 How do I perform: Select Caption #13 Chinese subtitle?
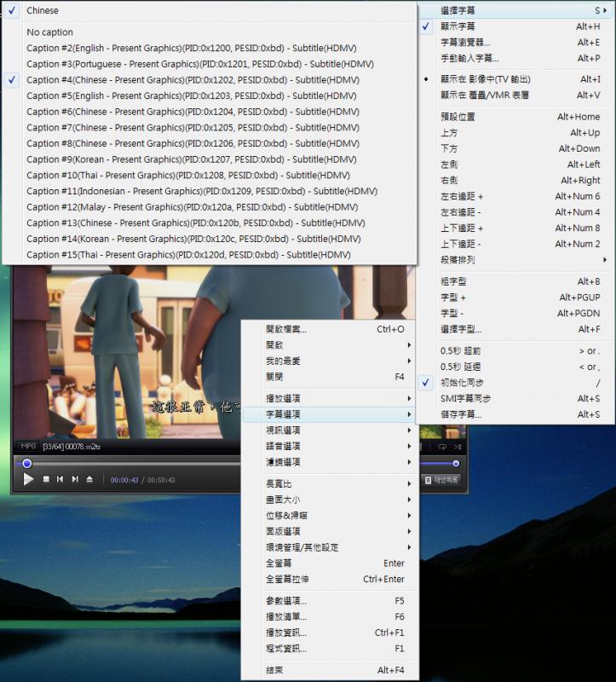(x=210, y=223)
